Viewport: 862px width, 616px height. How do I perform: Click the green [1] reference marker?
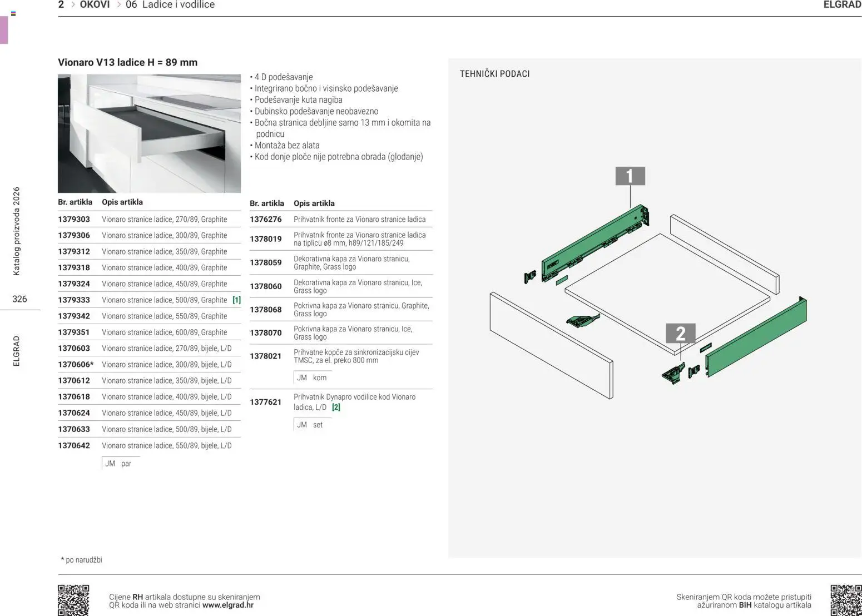tap(236, 300)
